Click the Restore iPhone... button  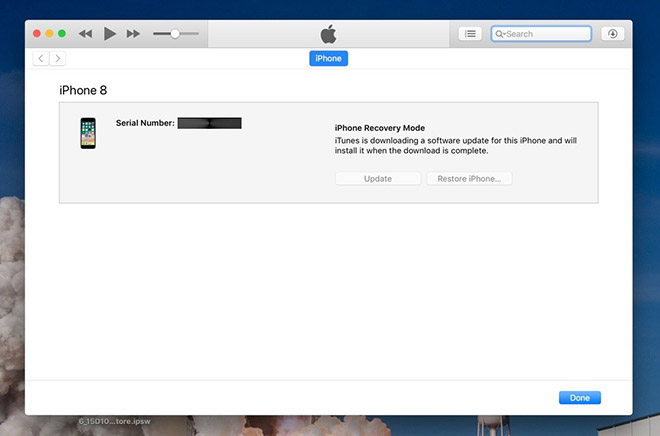coord(469,179)
